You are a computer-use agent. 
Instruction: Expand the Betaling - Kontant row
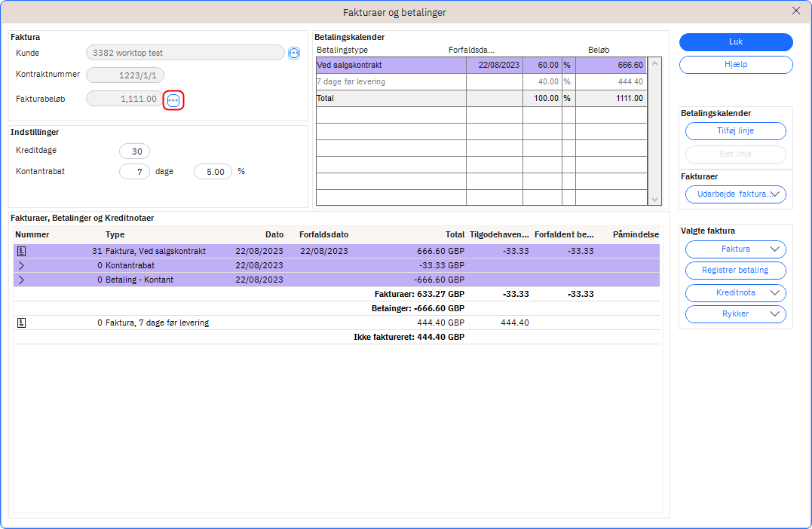tap(21, 280)
